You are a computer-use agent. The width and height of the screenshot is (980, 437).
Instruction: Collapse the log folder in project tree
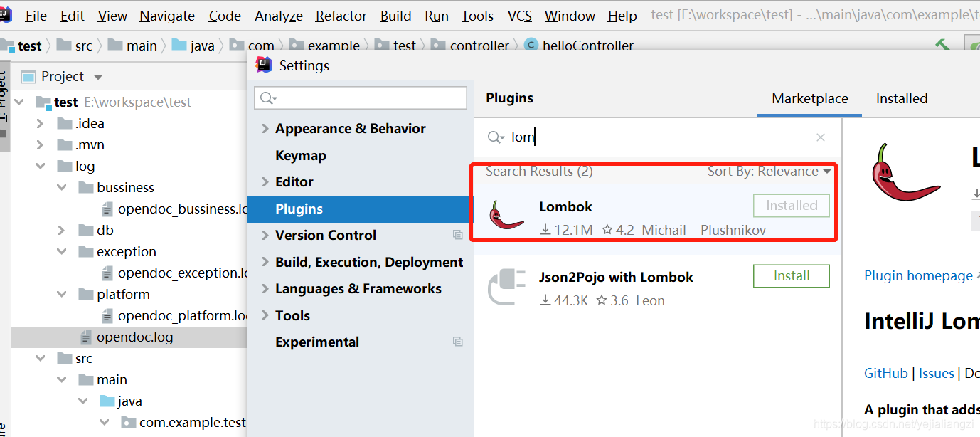pos(41,166)
